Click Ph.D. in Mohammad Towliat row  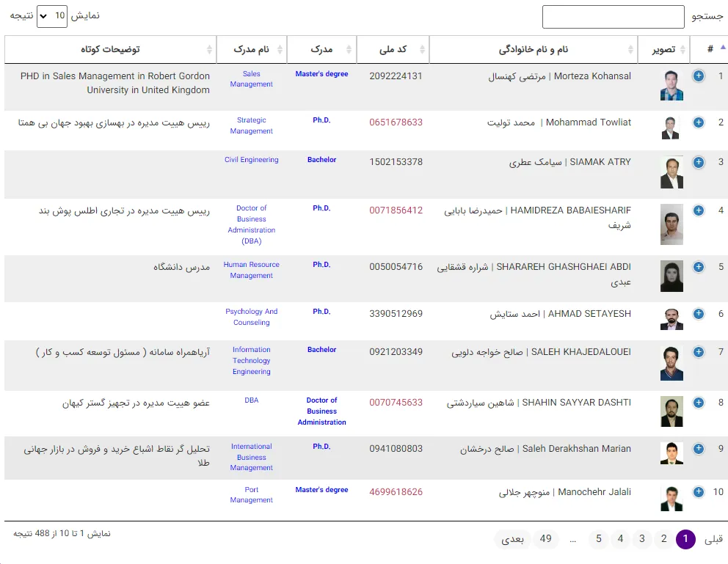click(321, 120)
